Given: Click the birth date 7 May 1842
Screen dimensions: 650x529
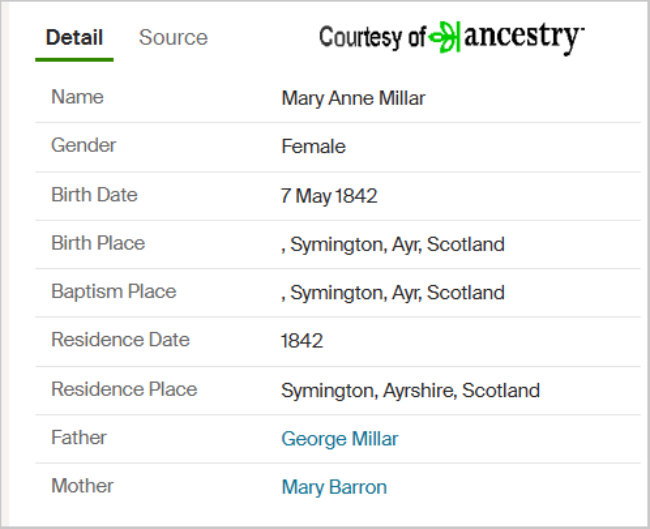Looking at the screenshot, I should point(329,196).
